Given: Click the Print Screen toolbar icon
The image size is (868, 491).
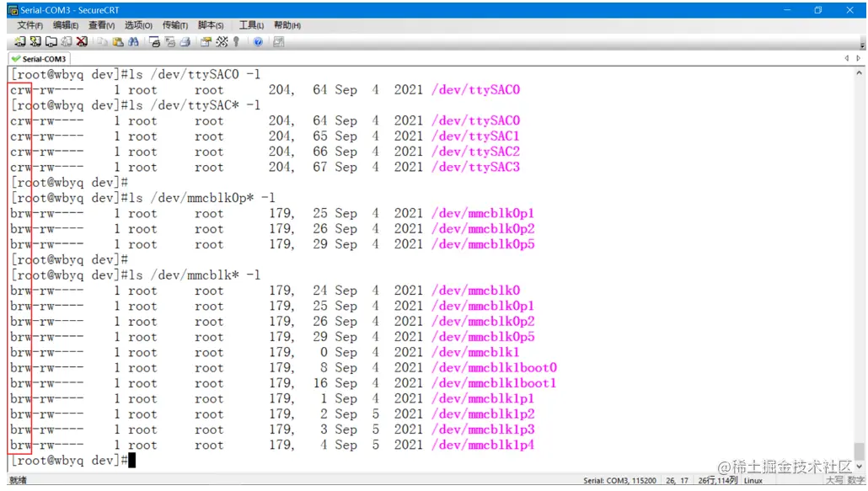Looking at the screenshot, I should 154,42.
